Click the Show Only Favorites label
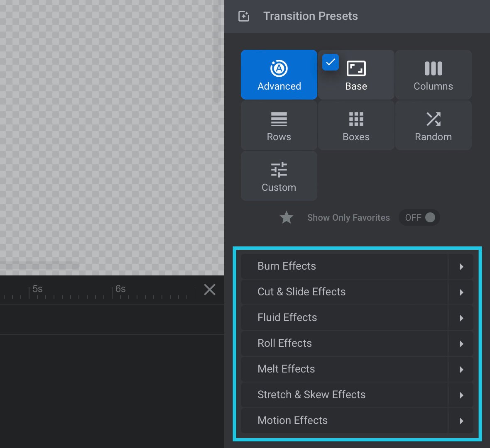This screenshot has width=490, height=448. pyautogui.click(x=348, y=218)
